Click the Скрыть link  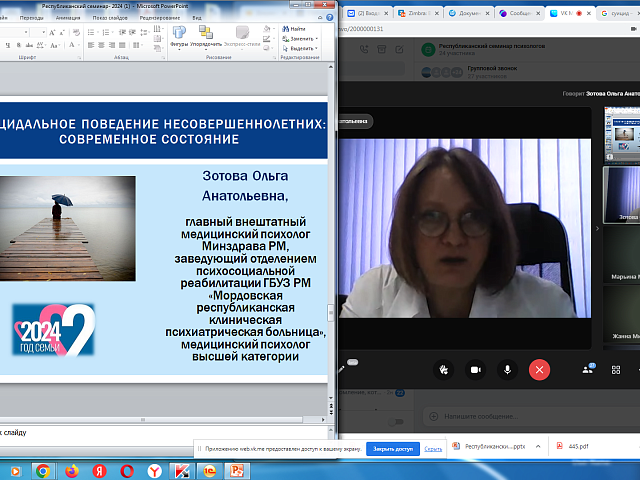[432, 449]
